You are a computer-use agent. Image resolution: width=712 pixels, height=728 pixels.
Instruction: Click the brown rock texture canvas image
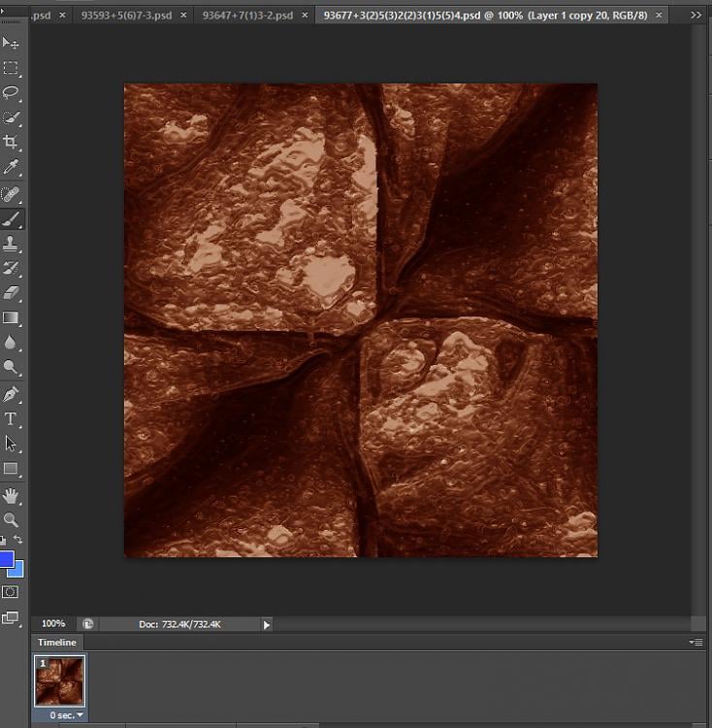[361, 320]
